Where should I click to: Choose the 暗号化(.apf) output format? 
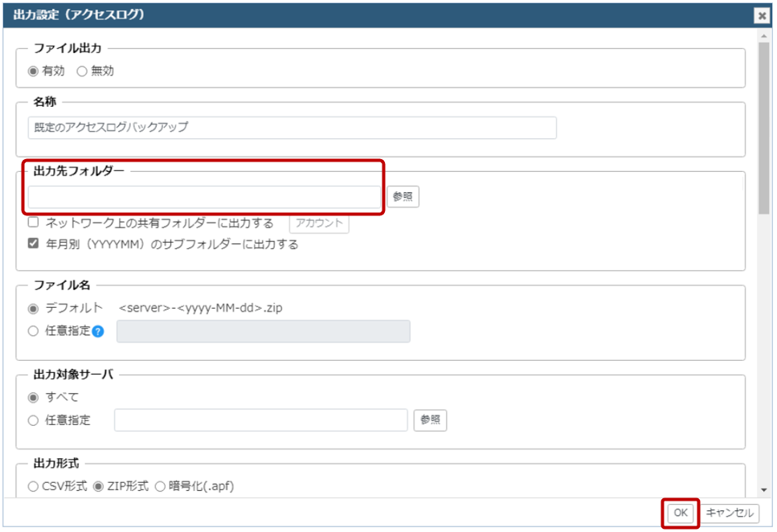tap(160, 486)
